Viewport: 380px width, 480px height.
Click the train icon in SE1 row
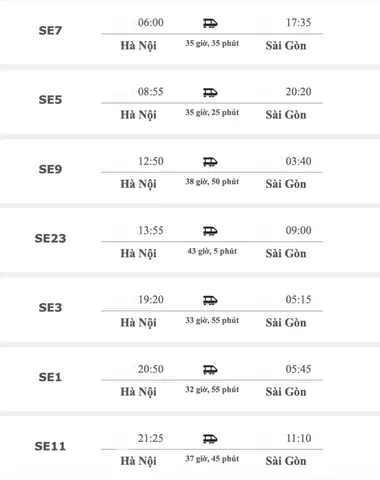pos(210,370)
